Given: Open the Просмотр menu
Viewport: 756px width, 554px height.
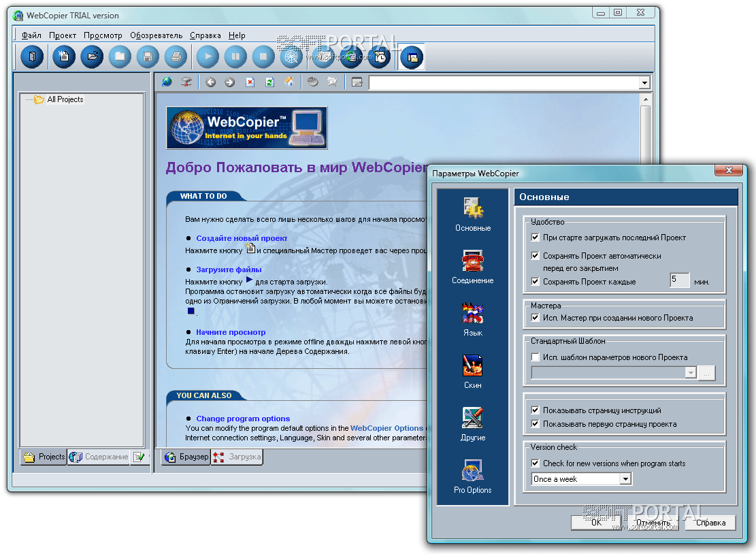Looking at the screenshot, I should click(103, 35).
